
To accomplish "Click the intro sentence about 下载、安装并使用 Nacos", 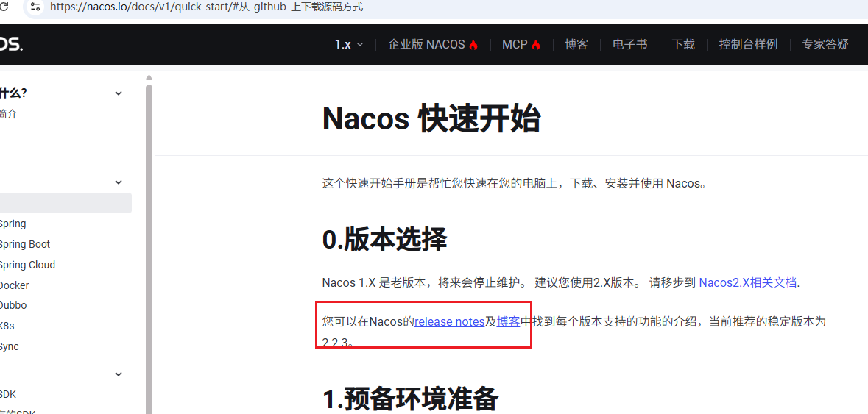I will [x=515, y=183].
